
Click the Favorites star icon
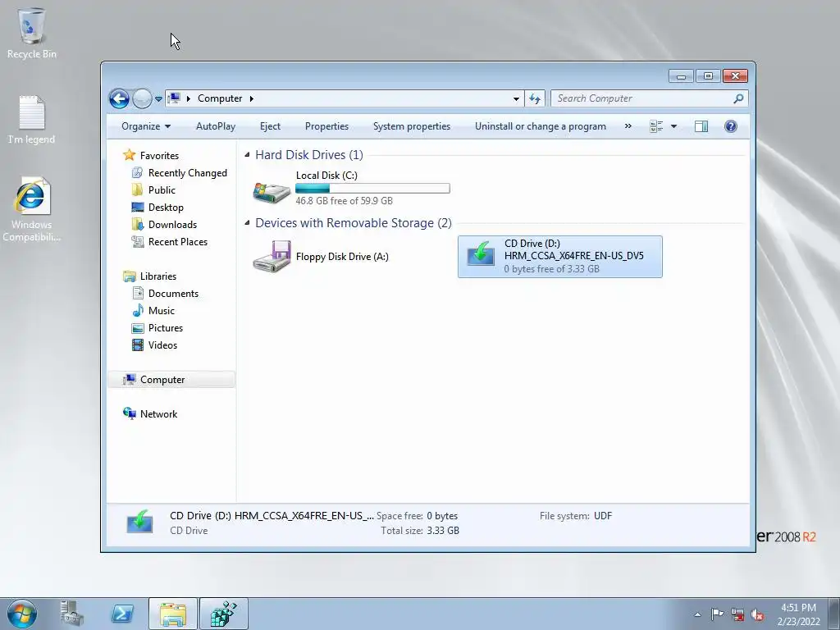click(x=129, y=155)
